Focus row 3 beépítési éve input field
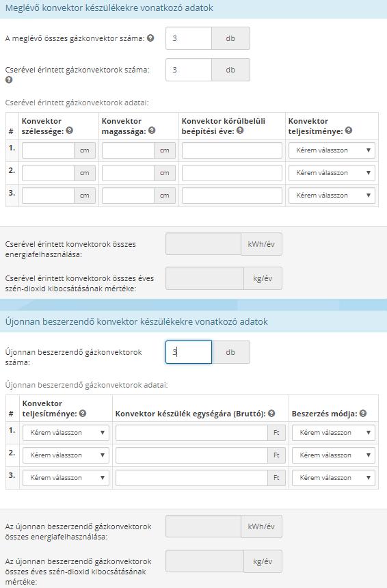Viewport: 387px width, 588px height. [x=232, y=196]
